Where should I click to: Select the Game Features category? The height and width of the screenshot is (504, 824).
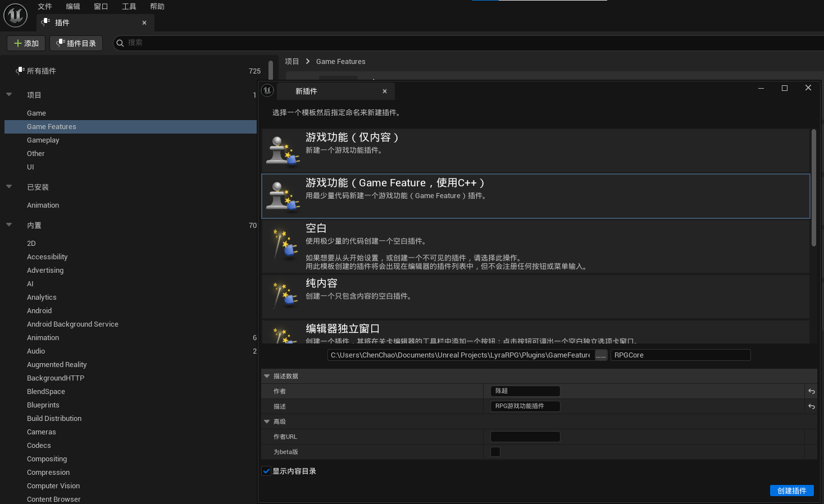tap(130, 127)
